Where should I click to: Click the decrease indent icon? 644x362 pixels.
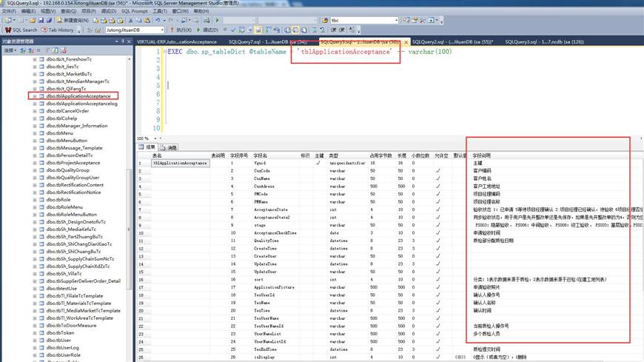(x=334, y=30)
